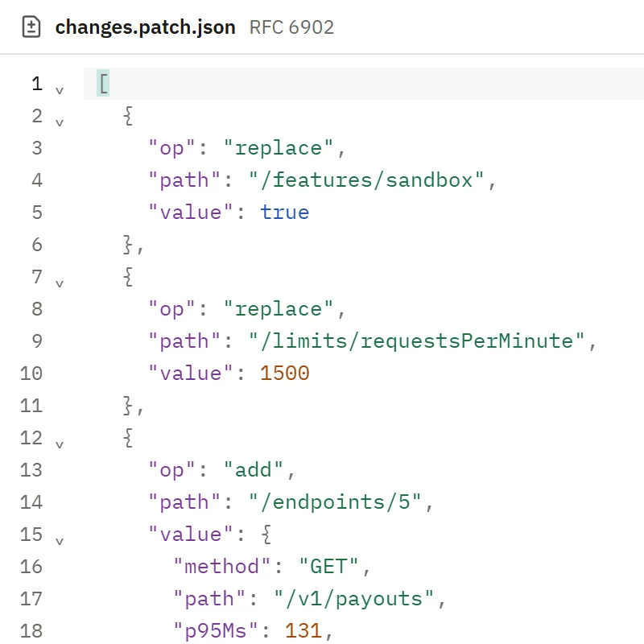
Task: Click the "op" key on line 13
Action: pos(171,470)
